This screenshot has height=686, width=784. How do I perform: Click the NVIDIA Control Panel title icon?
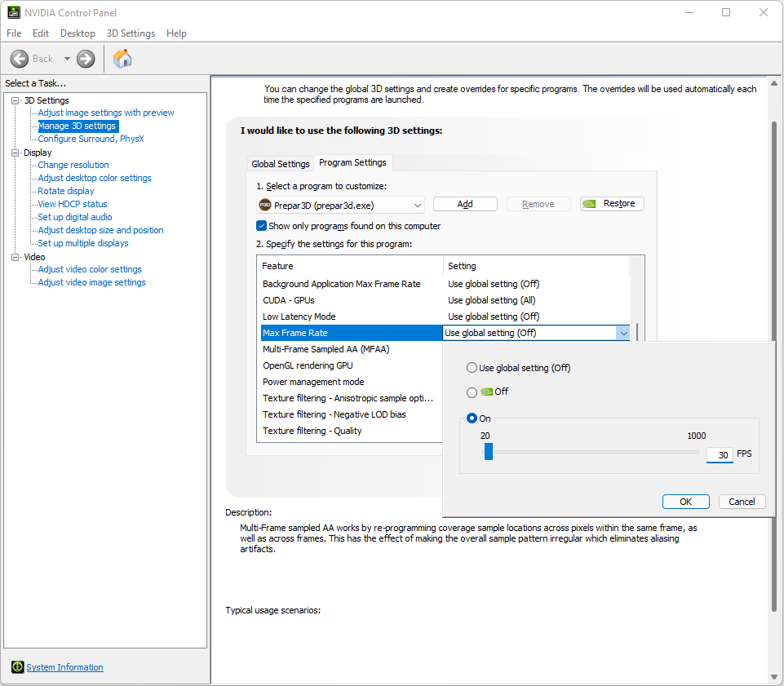(14, 12)
